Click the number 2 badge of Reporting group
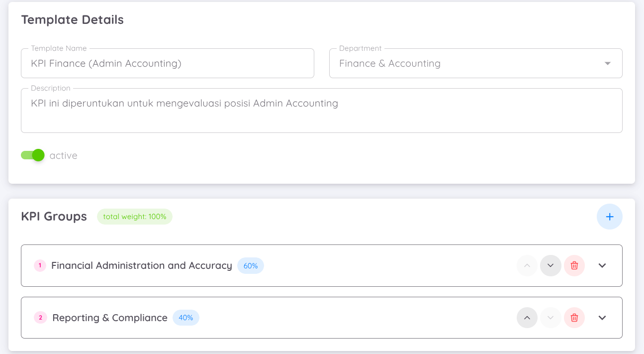This screenshot has height=354, width=644. (40, 318)
